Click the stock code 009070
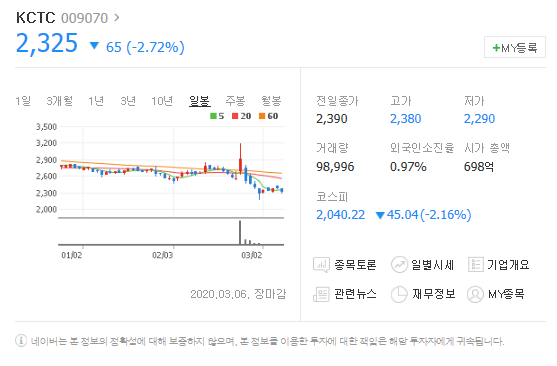The image size is (557, 366). 84,18
